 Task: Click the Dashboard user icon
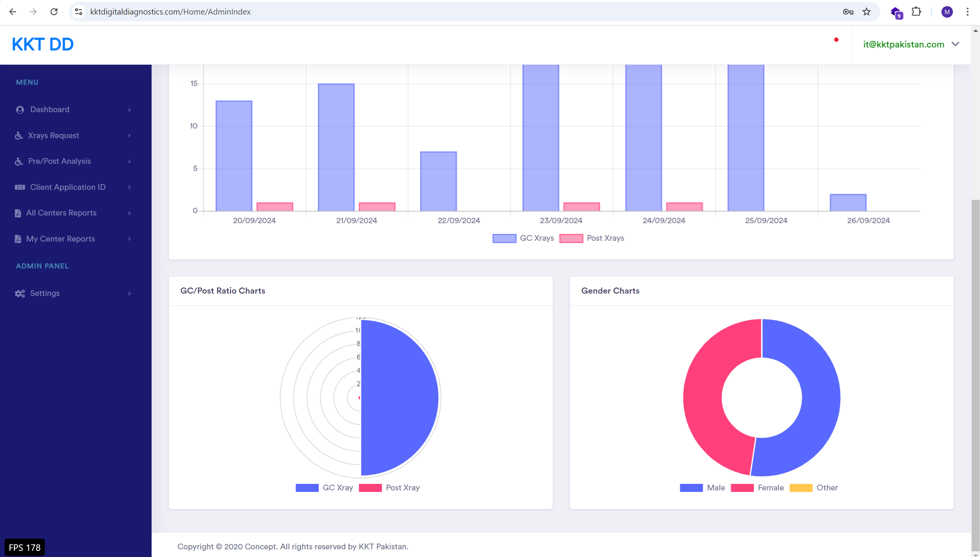pos(20,110)
